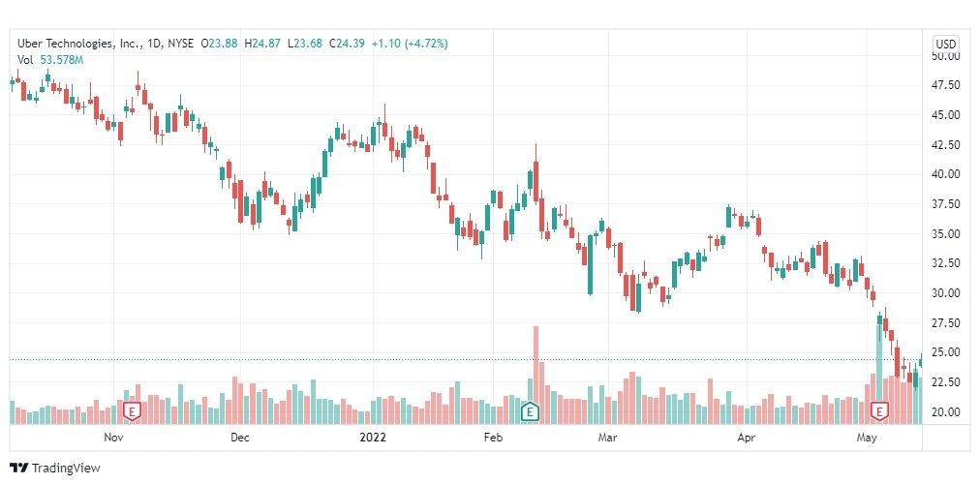
Task: Click the red earnings E marker near November
Action: (x=132, y=410)
